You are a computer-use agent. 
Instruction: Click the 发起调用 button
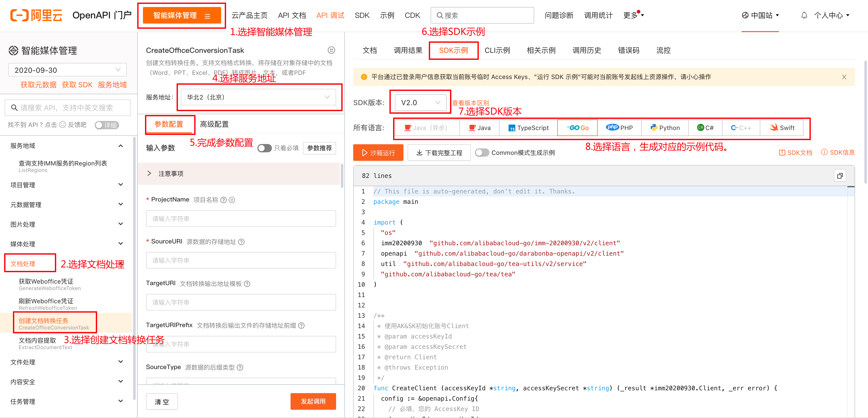click(x=313, y=401)
